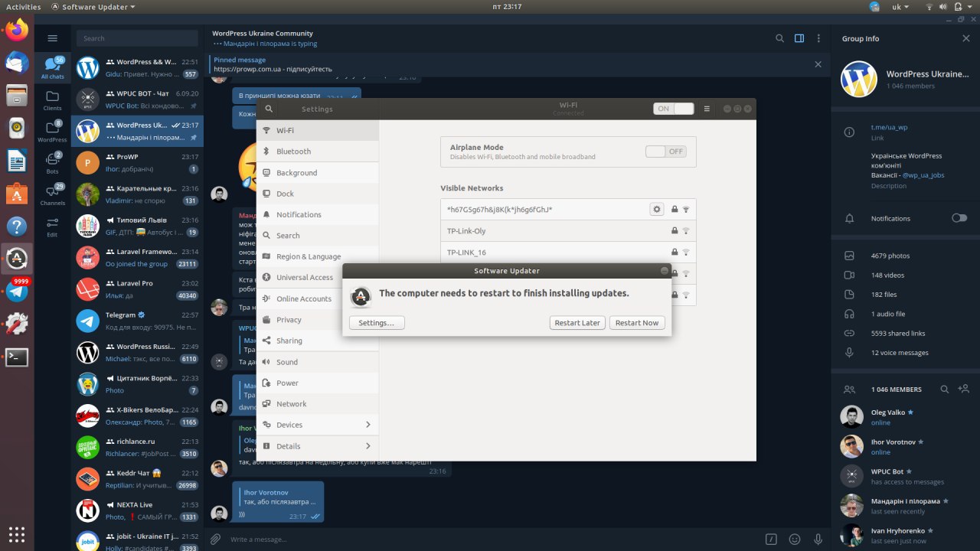Open @wp_ua_jobs link in description
This screenshot has width=980, height=551.
pos(923,175)
